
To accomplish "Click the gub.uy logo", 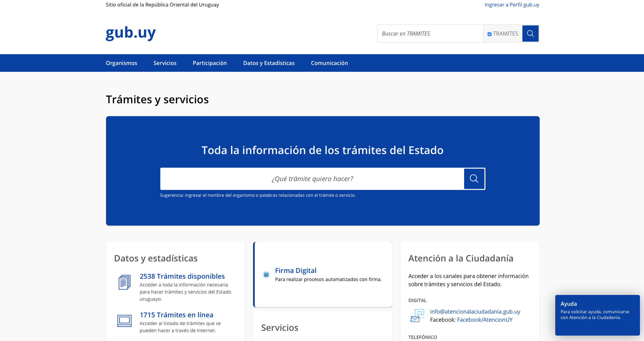I will pyautogui.click(x=131, y=33).
